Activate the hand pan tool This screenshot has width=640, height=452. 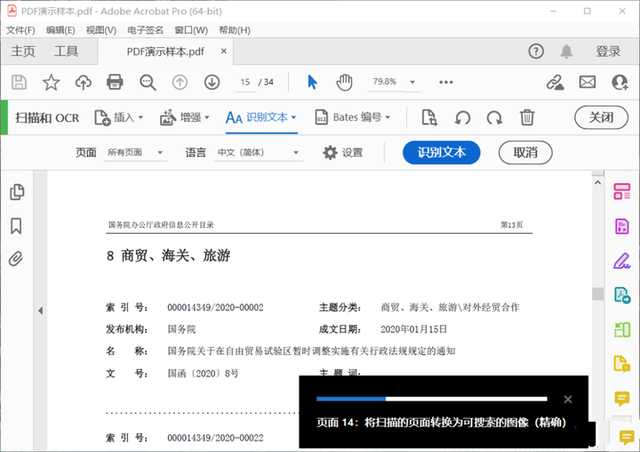[x=344, y=82]
